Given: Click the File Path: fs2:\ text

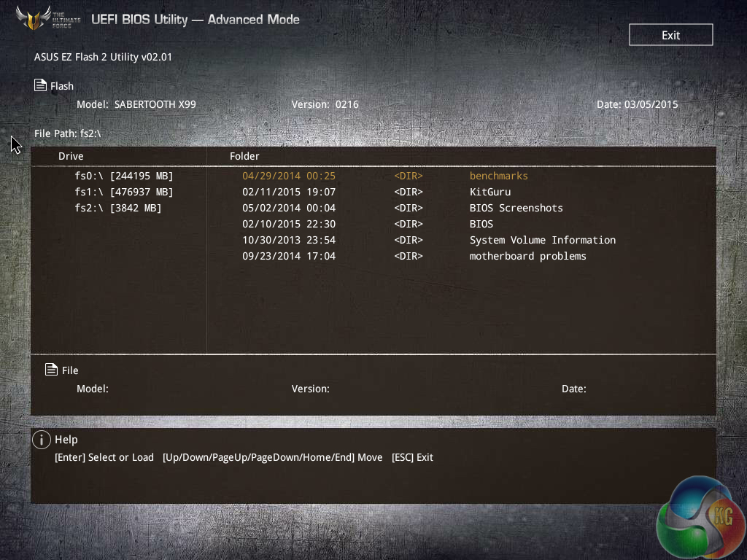Looking at the screenshot, I should [68, 133].
